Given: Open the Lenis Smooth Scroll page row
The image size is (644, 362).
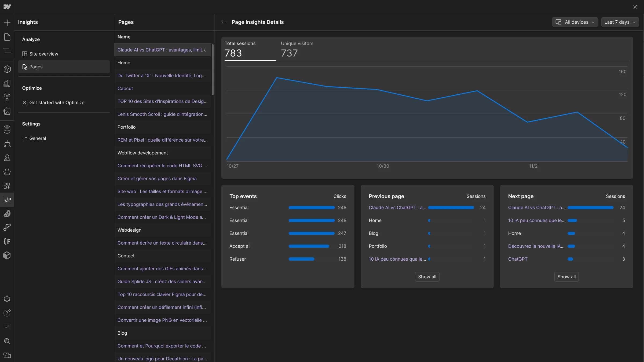Looking at the screenshot, I should tap(163, 114).
